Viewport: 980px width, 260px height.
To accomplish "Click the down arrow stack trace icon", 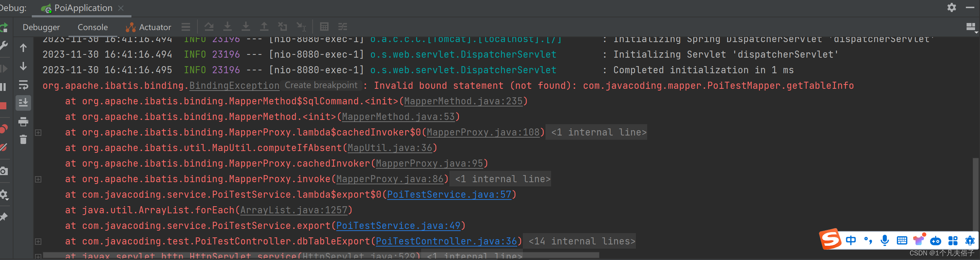I will (23, 66).
